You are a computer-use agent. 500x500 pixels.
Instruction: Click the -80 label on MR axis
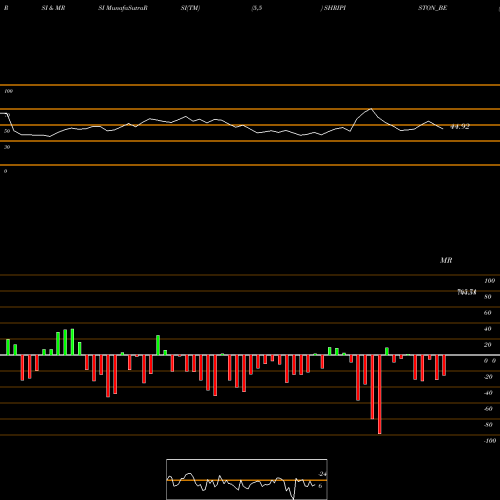(x=488, y=425)
